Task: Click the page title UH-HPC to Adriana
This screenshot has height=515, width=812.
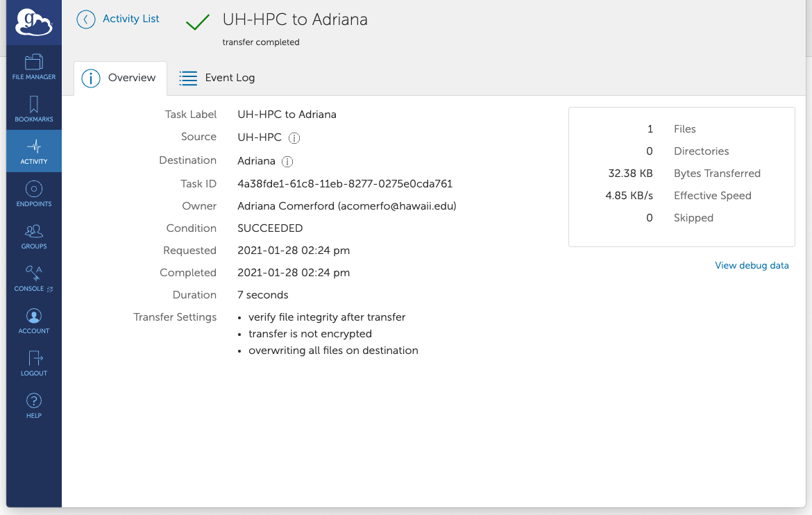Action: point(295,19)
